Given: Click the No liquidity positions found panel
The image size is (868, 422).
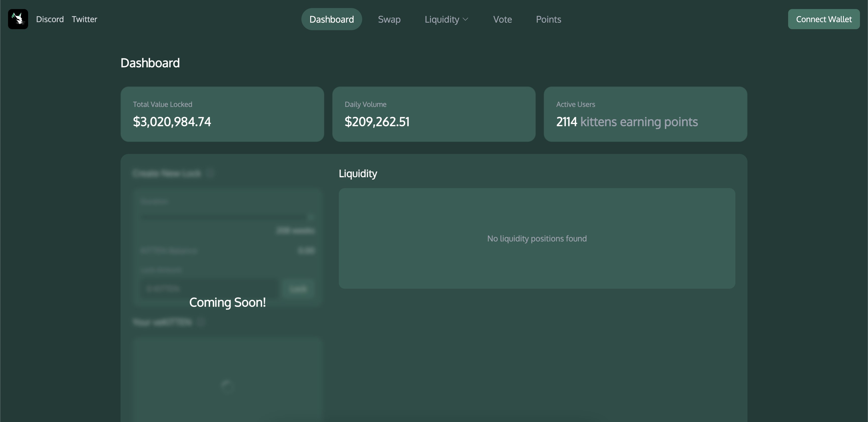Looking at the screenshot, I should tap(536, 238).
